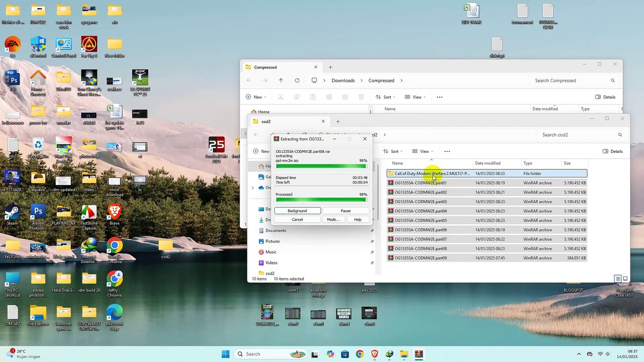Click the Mode... button in extraction dialog
The height and width of the screenshot is (362, 644).
point(333,220)
